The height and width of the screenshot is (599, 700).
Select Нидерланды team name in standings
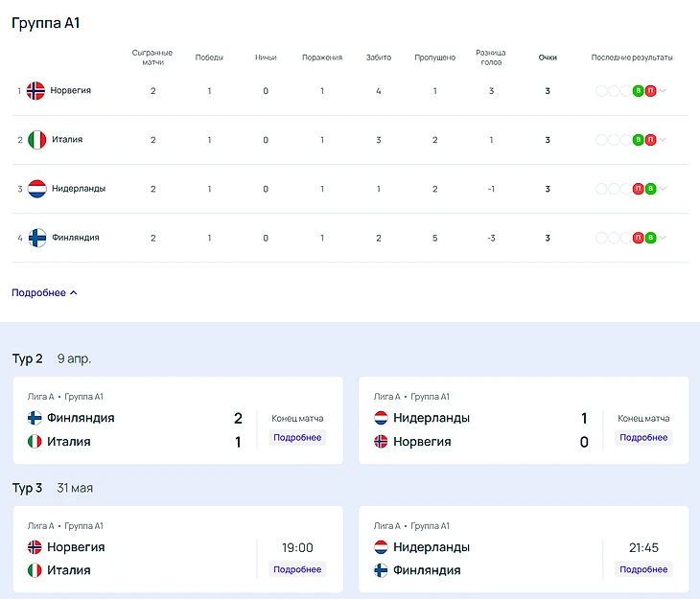coord(79,189)
